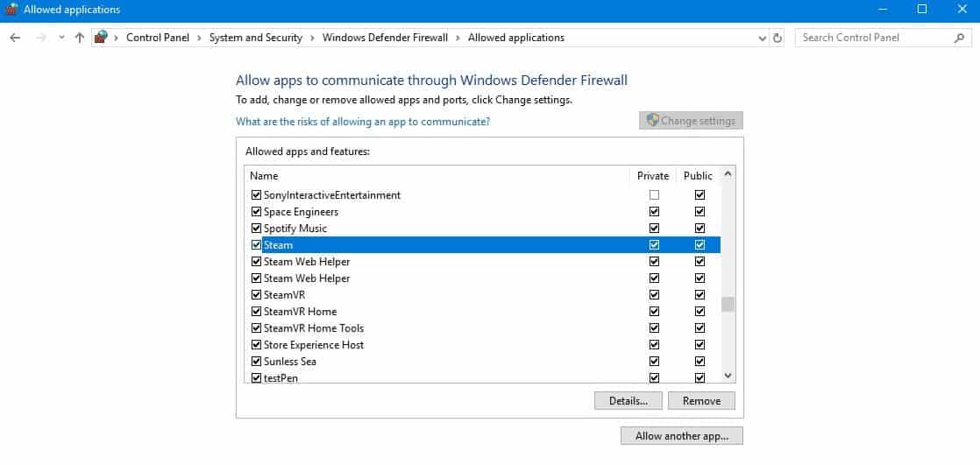Expand chevron after Control Panel breadcrumb
This screenshot has width=980, height=465.
pyautogui.click(x=199, y=38)
